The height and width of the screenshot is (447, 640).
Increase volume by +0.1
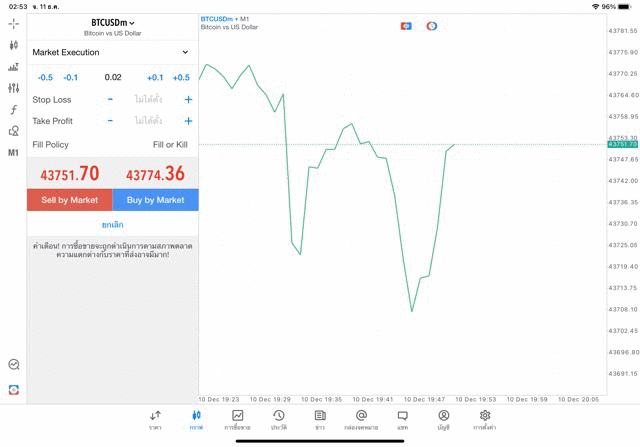[x=154, y=77]
